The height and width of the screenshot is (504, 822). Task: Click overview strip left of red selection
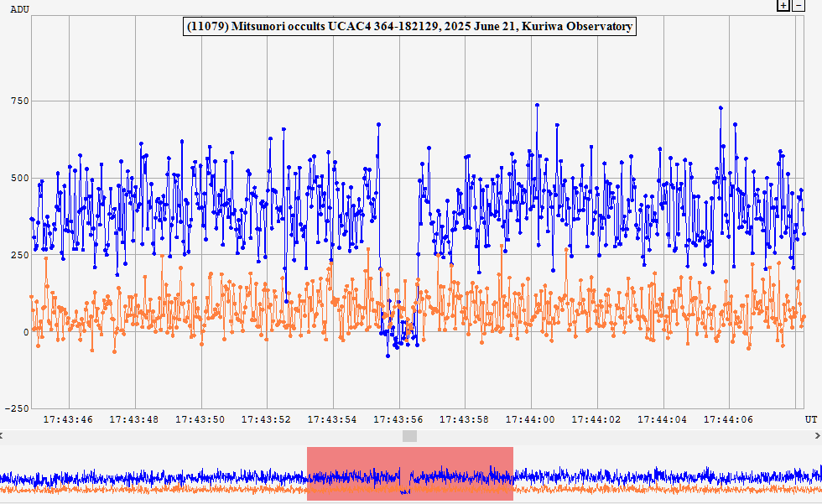151,478
